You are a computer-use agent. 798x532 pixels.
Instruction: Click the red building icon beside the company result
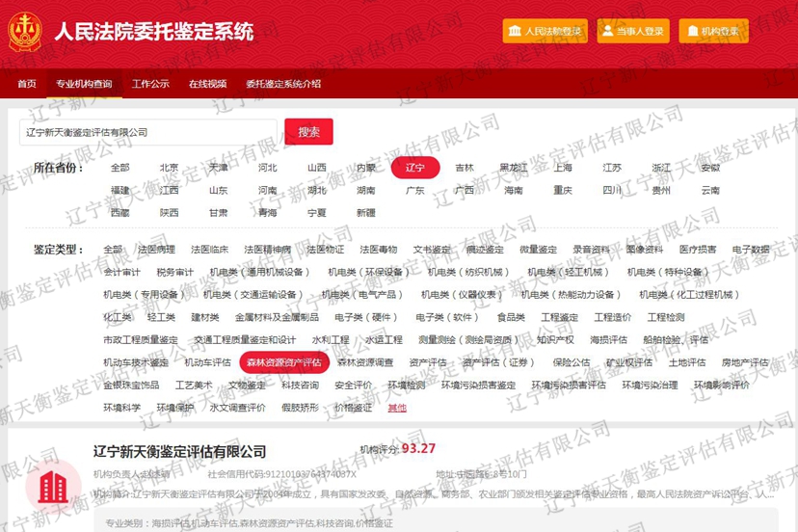click(53, 486)
